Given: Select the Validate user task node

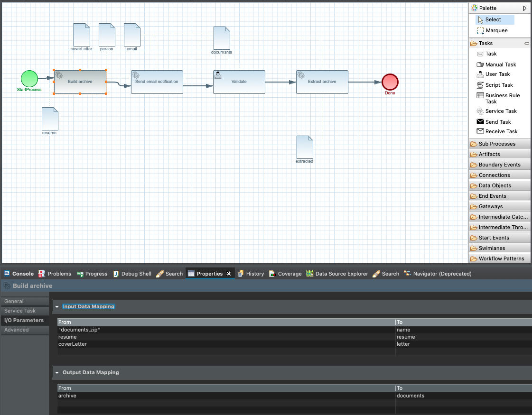Looking at the screenshot, I should click(x=239, y=82).
